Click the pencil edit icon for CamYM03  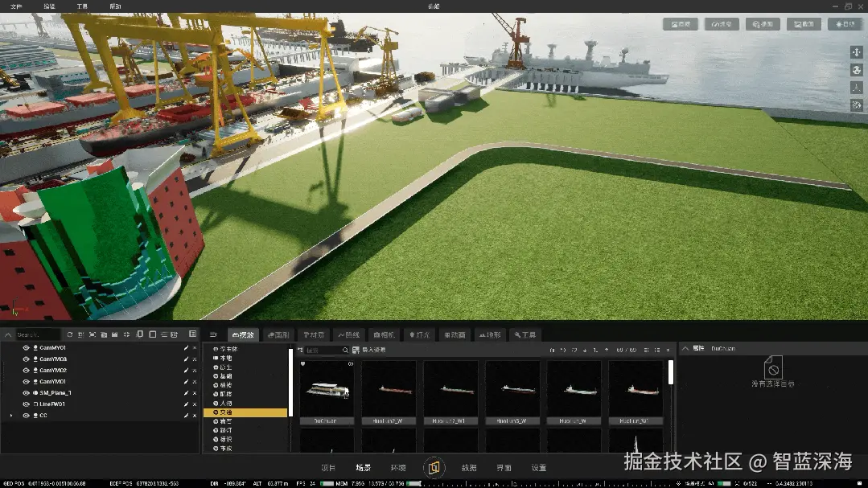pyautogui.click(x=186, y=359)
